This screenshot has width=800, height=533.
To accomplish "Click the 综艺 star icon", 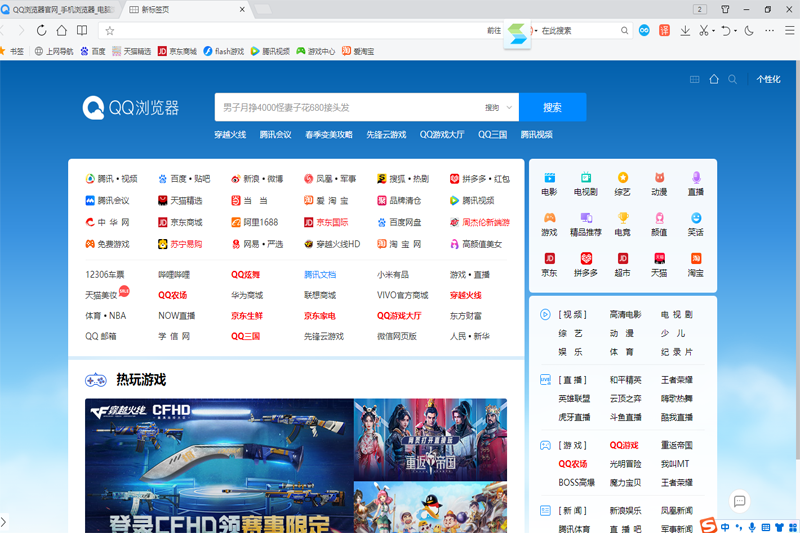I will click(x=622, y=177).
